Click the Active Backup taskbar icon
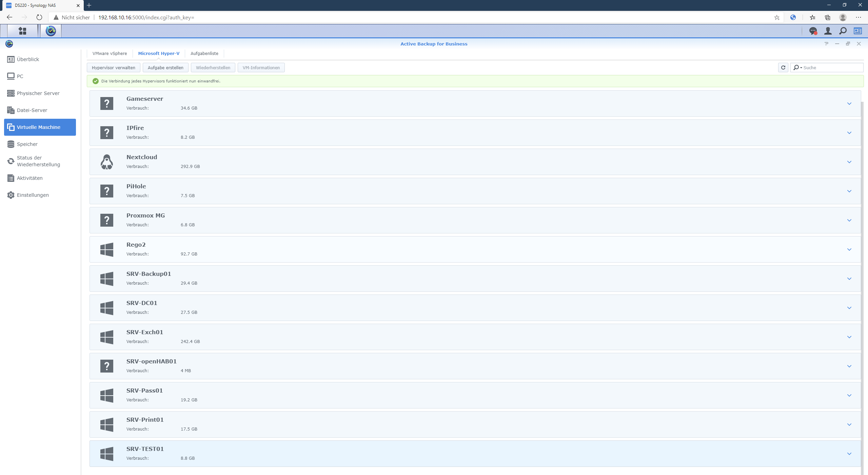Image resolution: width=868 pixels, height=475 pixels. 51,31
